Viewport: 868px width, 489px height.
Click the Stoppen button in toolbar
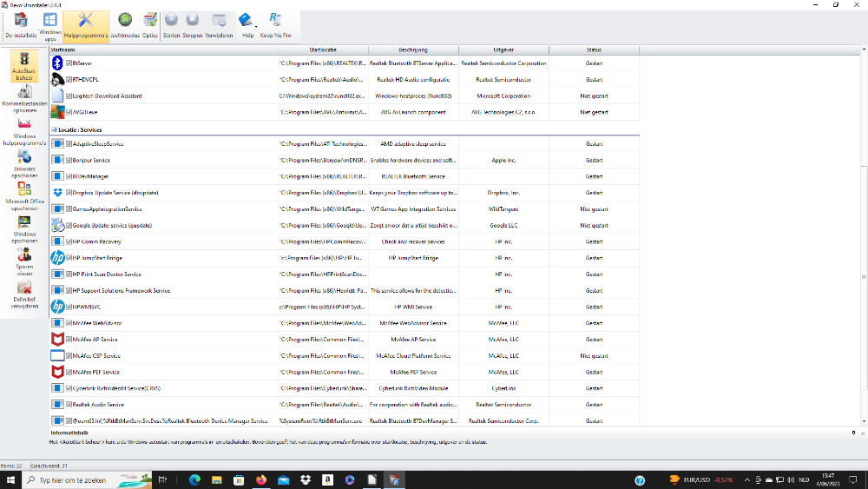(x=193, y=25)
